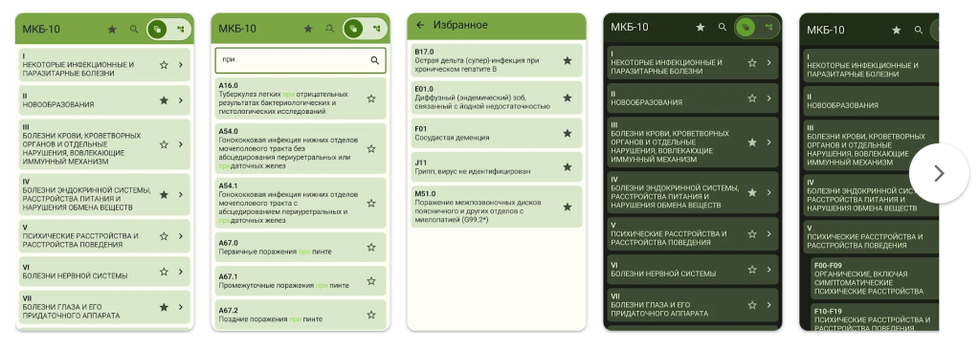The image size is (980, 350).
Task: Open favorites star in first light header
Action: tap(112, 29)
